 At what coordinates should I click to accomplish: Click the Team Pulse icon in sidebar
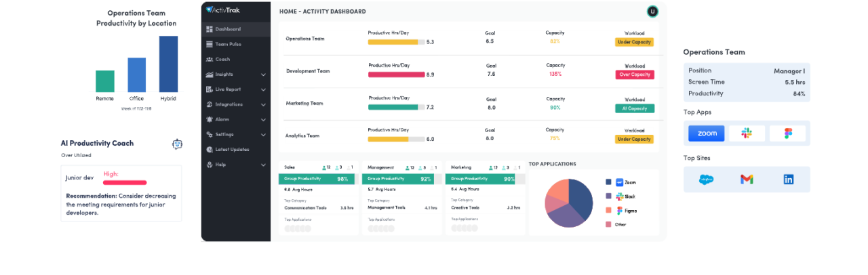210,44
